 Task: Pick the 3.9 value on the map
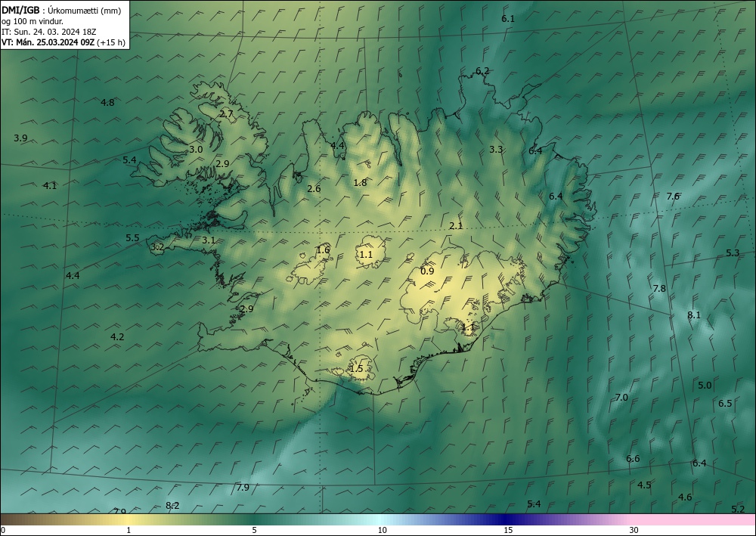pos(20,138)
